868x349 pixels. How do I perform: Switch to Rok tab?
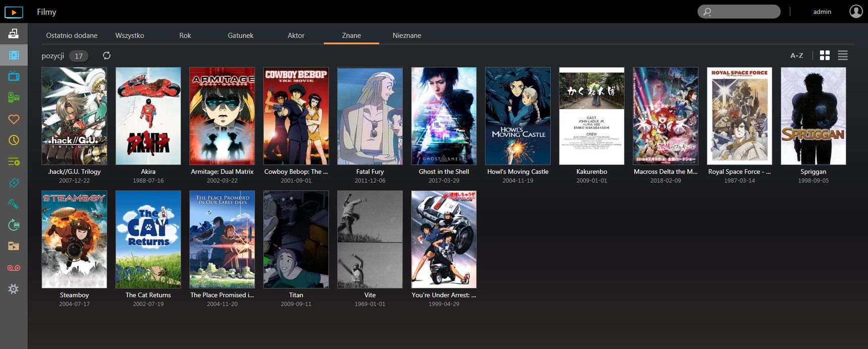[x=185, y=35]
